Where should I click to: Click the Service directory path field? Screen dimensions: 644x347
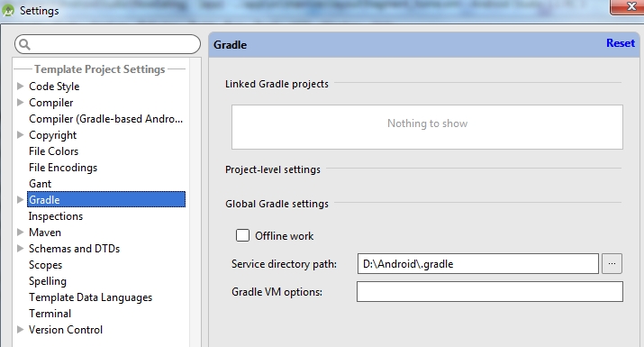click(x=478, y=263)
